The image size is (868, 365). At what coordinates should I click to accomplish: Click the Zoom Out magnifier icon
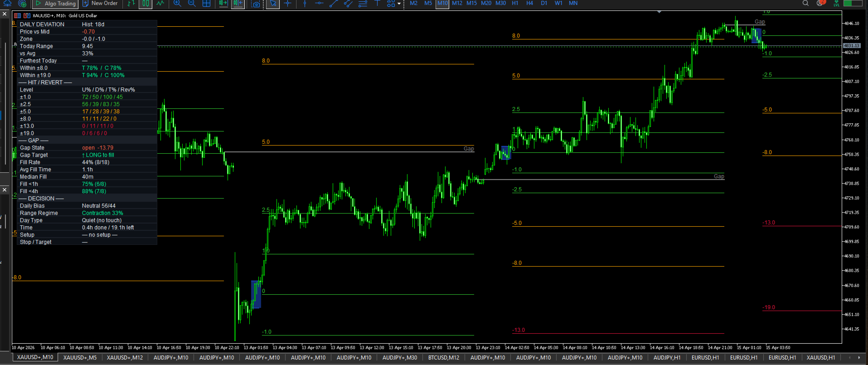(x=192, y=4)
